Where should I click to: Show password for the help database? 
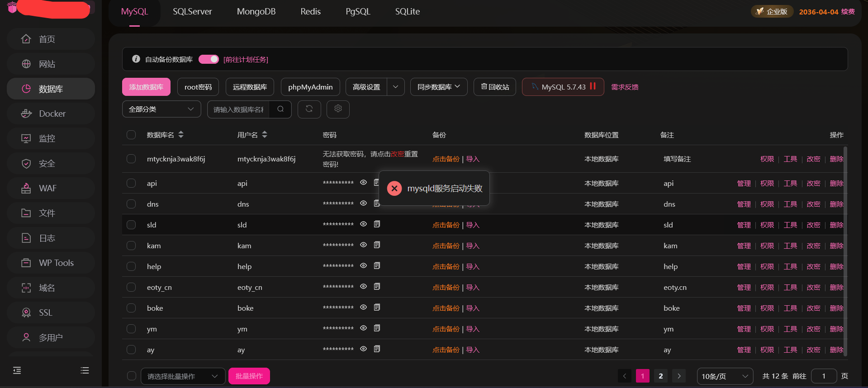pyautogui.click(x=363, y=266)
